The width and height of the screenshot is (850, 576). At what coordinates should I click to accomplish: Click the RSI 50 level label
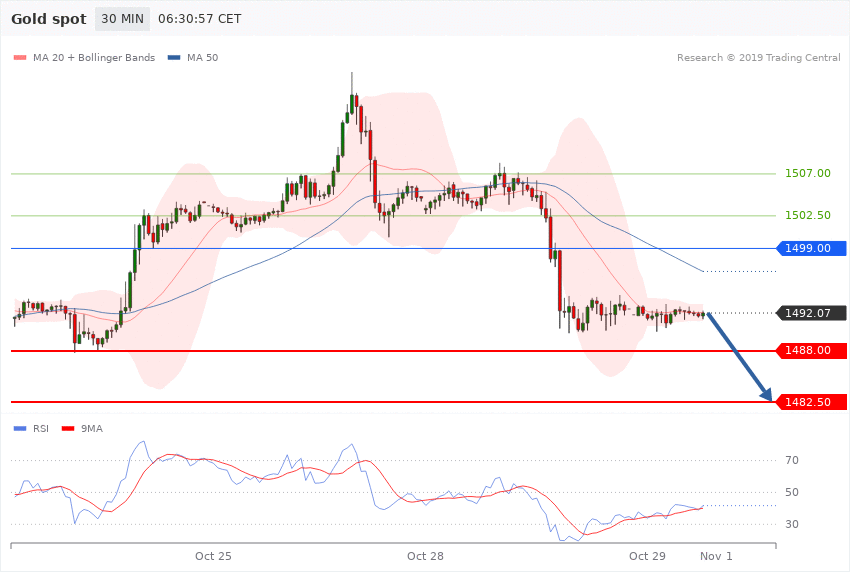point(792,492)
